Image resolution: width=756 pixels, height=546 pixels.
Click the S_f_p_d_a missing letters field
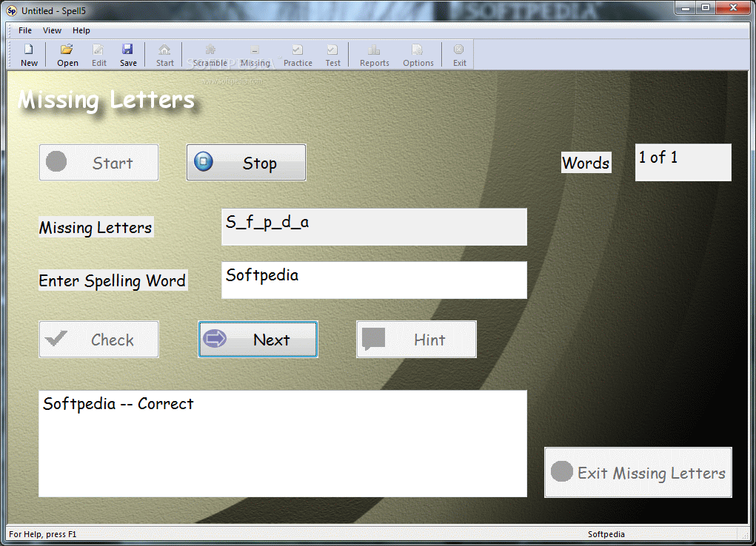pyautogui.click(x=374, y=227)
